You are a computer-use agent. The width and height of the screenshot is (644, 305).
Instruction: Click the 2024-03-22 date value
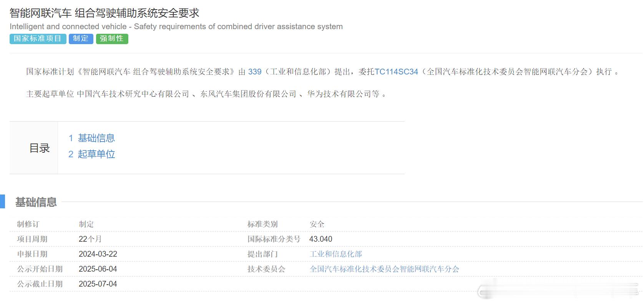point(98,254)
